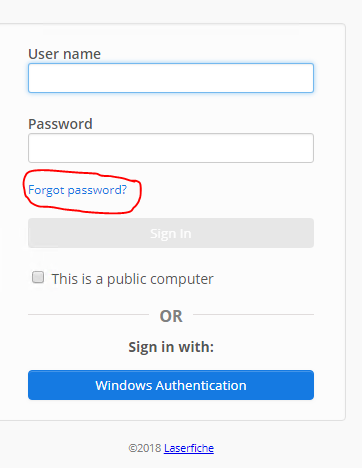Screen dimensions: 362x468
Task: Open the Forgot password? link
Action: coord(77,190)
